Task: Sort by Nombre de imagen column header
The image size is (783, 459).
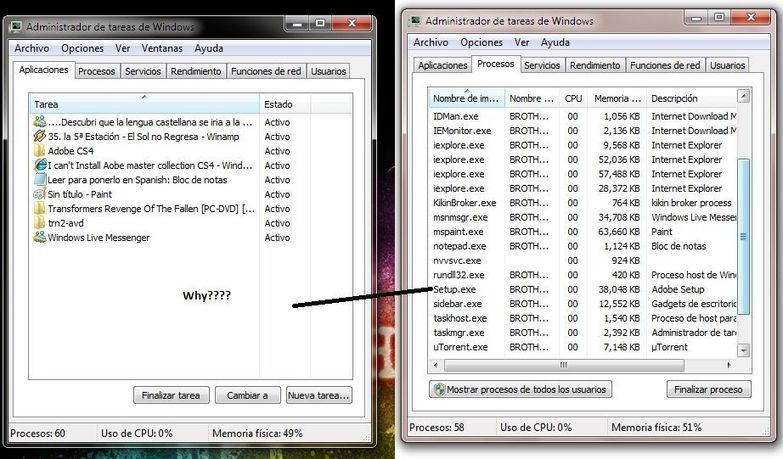Action: (x=466, y=98)
